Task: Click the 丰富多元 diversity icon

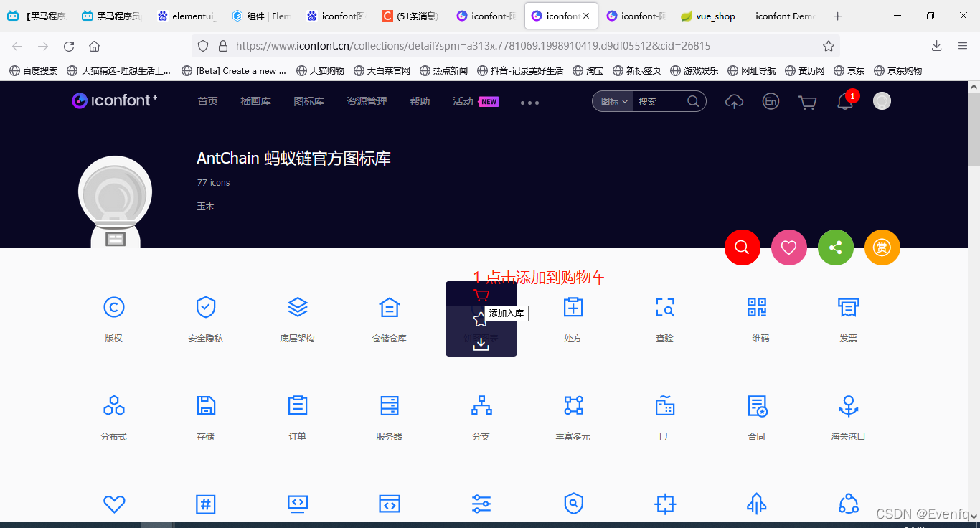Action: point(573,405)
